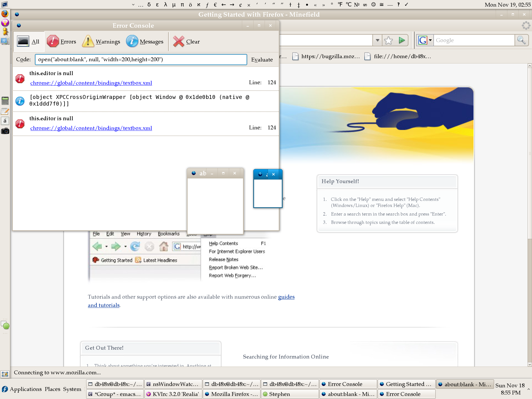Follow the 'and tutorials' link

click(104, 305)
